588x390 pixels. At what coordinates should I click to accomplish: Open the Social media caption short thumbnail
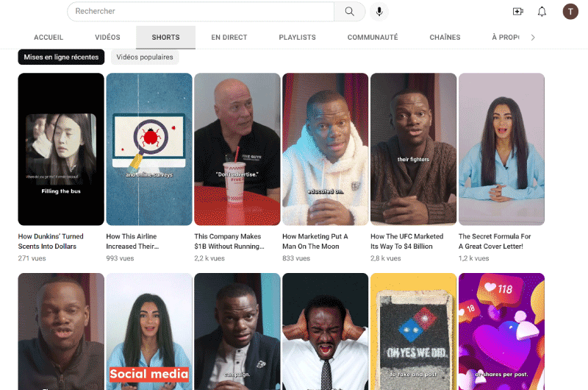click(x=149, y=331)
